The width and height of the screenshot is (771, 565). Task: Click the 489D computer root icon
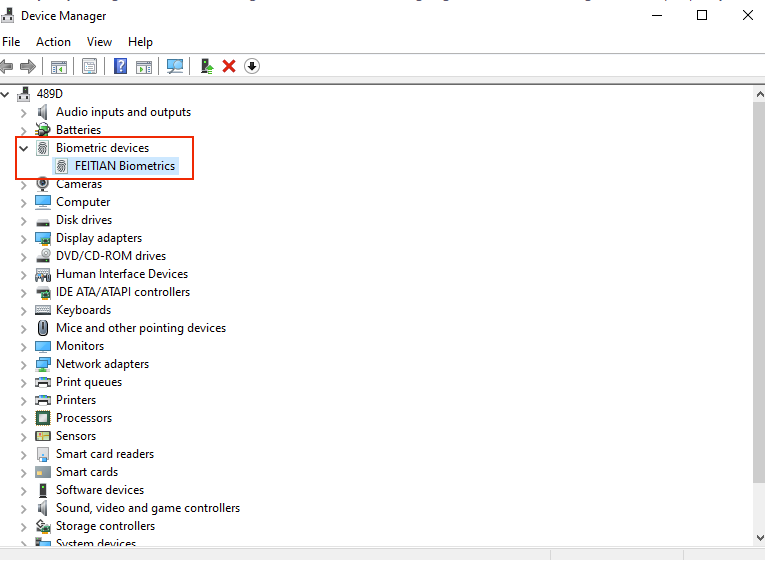23,93
